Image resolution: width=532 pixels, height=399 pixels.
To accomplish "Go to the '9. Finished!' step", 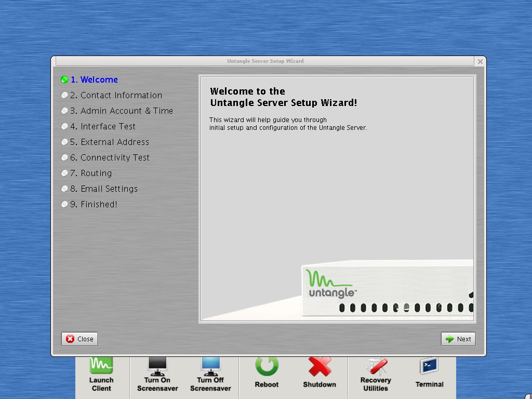I will 89,205.
